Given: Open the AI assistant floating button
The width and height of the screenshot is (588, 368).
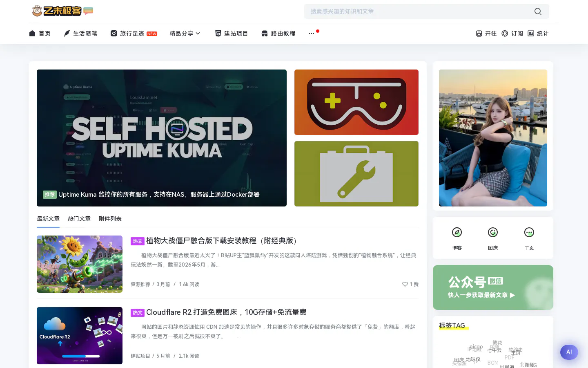Looking at the screenshot, I should coord(569,352).
